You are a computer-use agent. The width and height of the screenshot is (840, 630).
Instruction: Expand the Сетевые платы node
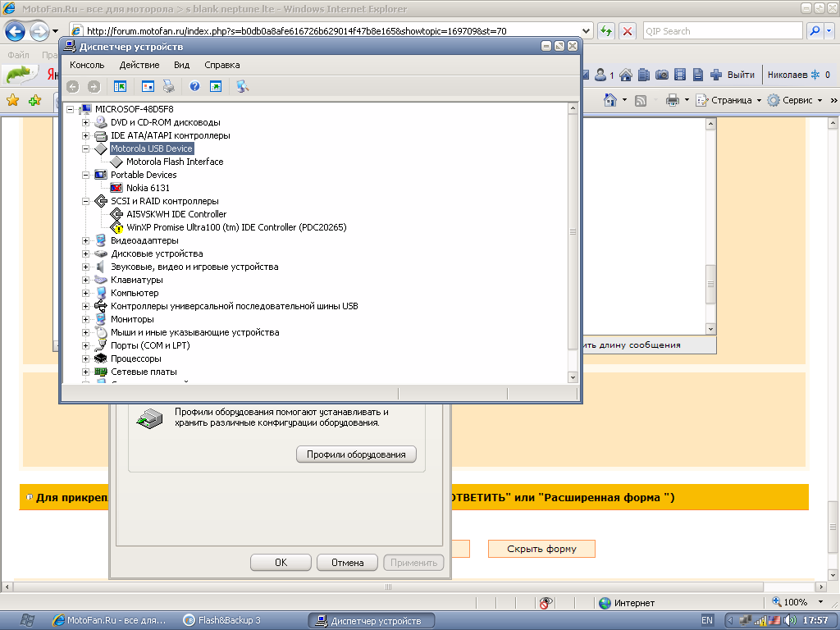pos(85,372)
